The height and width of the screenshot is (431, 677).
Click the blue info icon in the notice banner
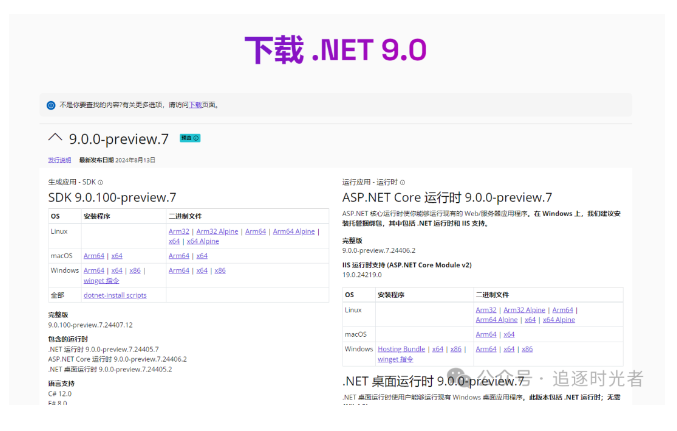click(x=51, y=105)
